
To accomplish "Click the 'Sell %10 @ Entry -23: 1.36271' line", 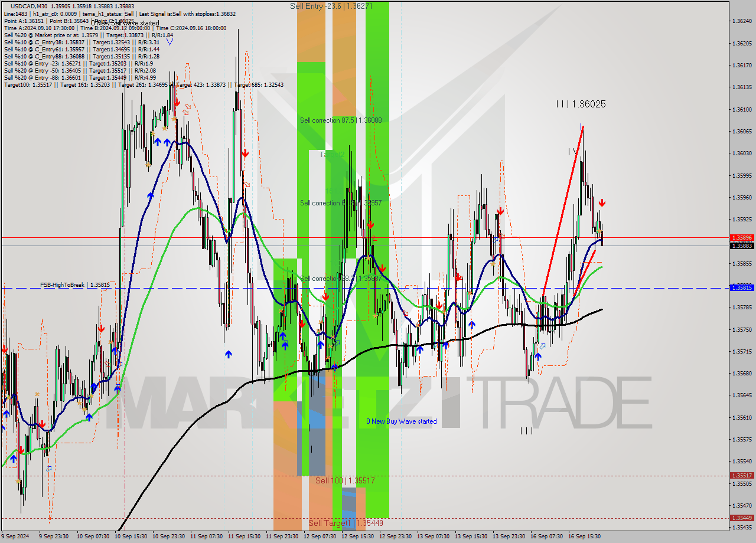I will coord(79,63).
